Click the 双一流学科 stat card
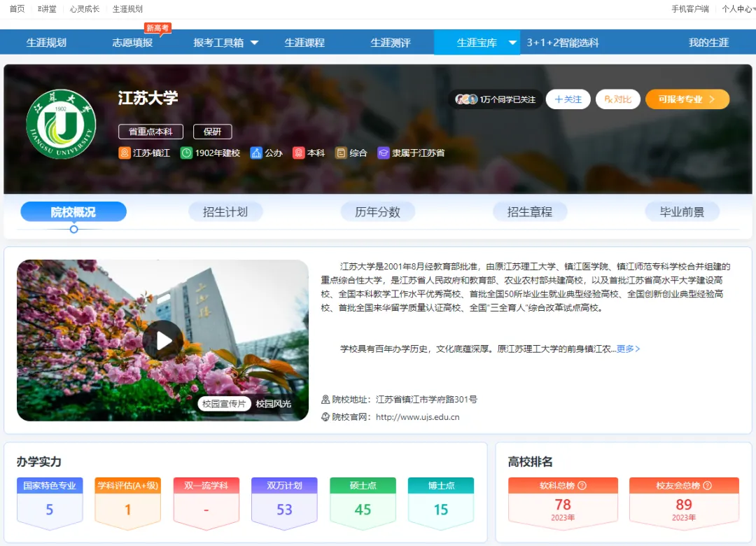 point(206,503)
